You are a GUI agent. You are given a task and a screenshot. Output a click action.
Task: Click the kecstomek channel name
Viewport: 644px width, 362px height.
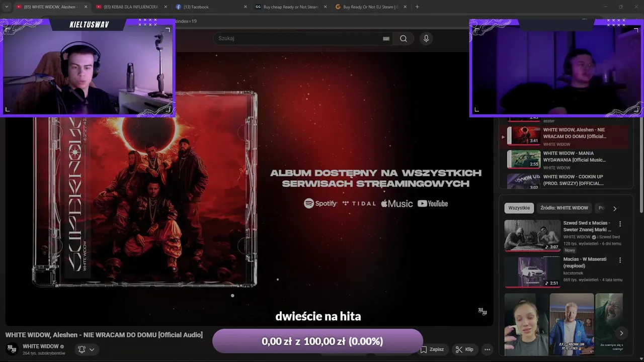(x=573, y=273)
